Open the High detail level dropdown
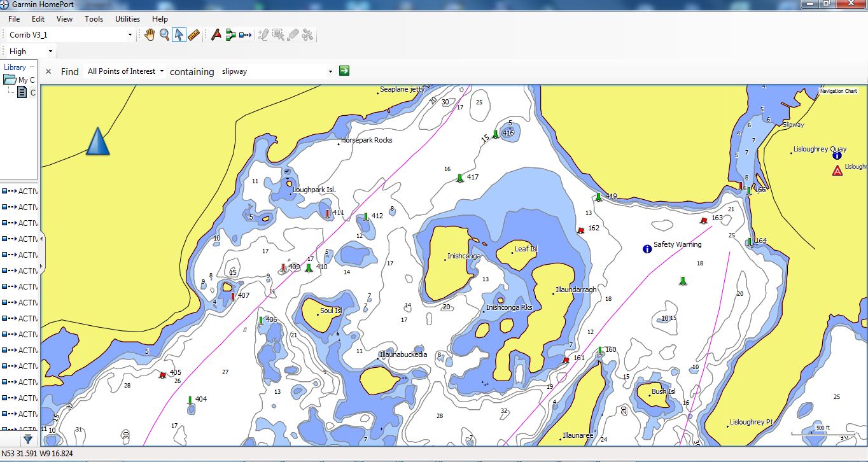 tap(50, 52)
